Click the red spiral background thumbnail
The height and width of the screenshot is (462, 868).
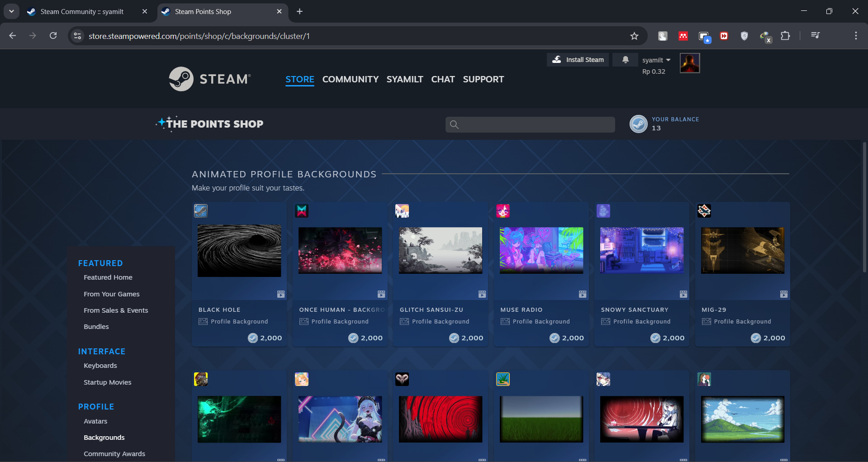pos(441,419)
